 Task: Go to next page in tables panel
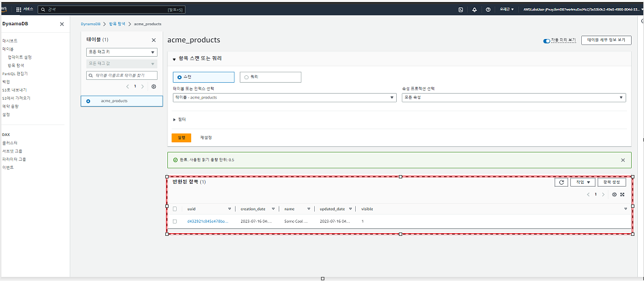click(143, 86)
